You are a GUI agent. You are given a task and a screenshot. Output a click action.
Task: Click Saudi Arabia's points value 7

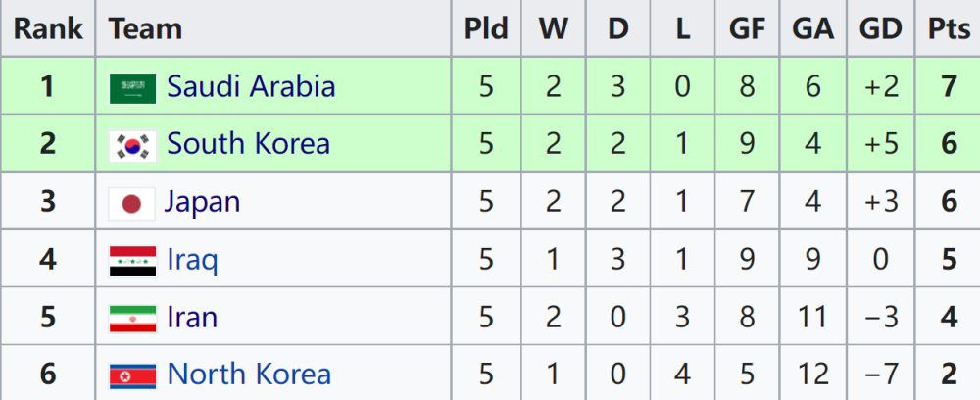tap(948, 86)
